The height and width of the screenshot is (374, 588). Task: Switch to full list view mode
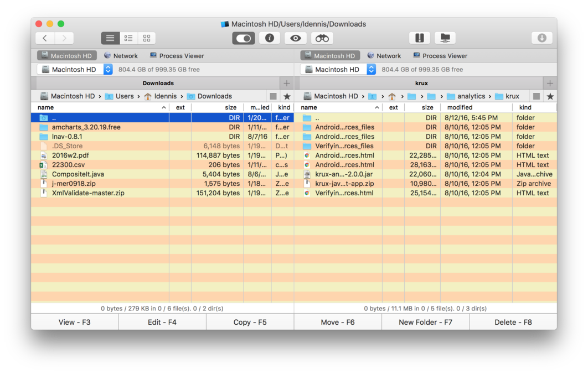pyautogui.click(x=110, y=38)
